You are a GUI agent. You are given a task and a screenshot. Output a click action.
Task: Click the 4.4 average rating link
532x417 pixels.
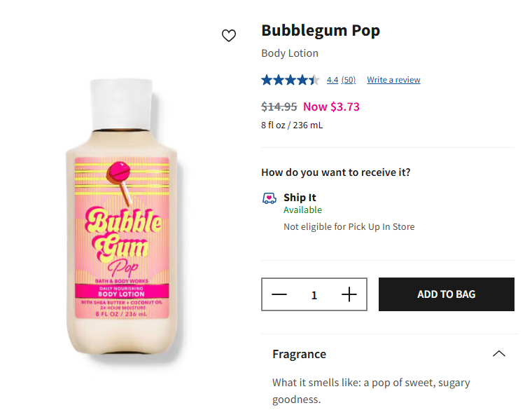point(332,80)
